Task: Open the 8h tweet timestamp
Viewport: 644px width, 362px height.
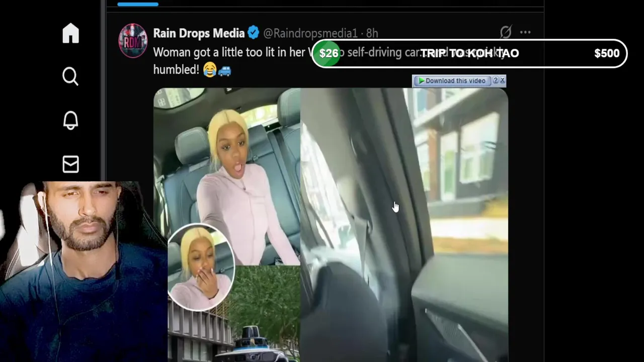Action: tap(372, 33)
